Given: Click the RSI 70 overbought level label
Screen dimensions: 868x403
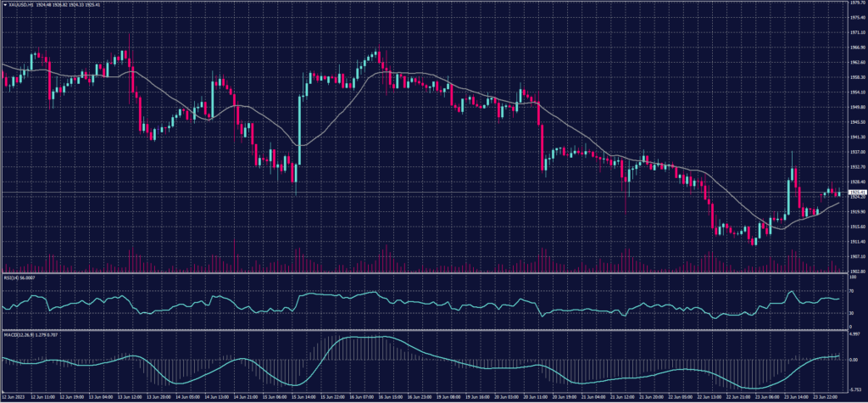Looking at the screenshot, I should [851, 290].
